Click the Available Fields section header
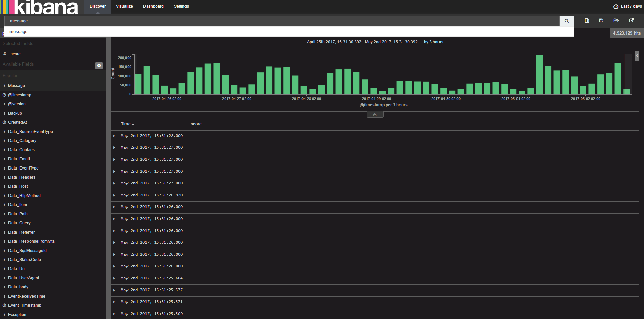This screenshot has height=319, width=644. coord(18,64)
